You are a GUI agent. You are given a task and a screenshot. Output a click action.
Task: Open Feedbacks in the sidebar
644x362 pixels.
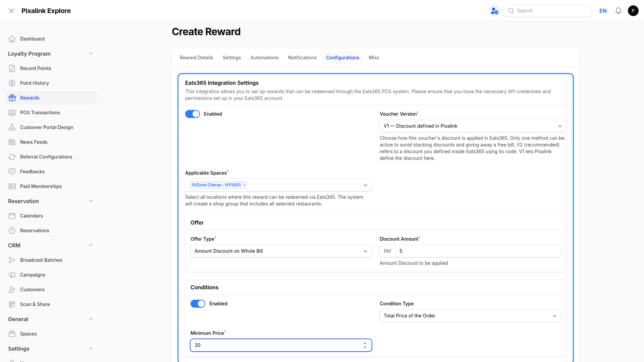[51, 172]
